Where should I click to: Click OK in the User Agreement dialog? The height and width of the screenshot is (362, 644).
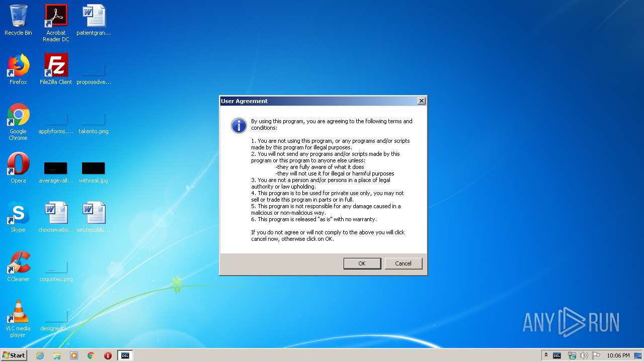point(362,263)
